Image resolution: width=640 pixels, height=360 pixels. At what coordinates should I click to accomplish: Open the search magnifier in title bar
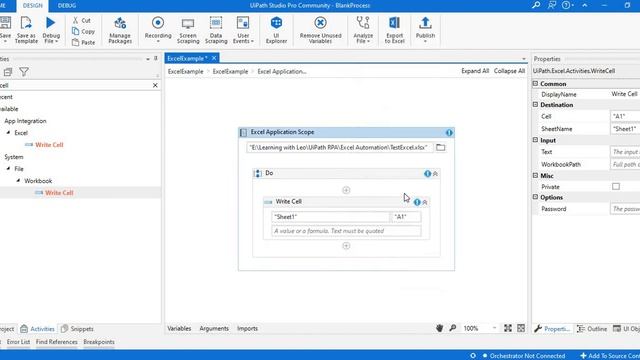pyautogui.click(x=536, y=5)
